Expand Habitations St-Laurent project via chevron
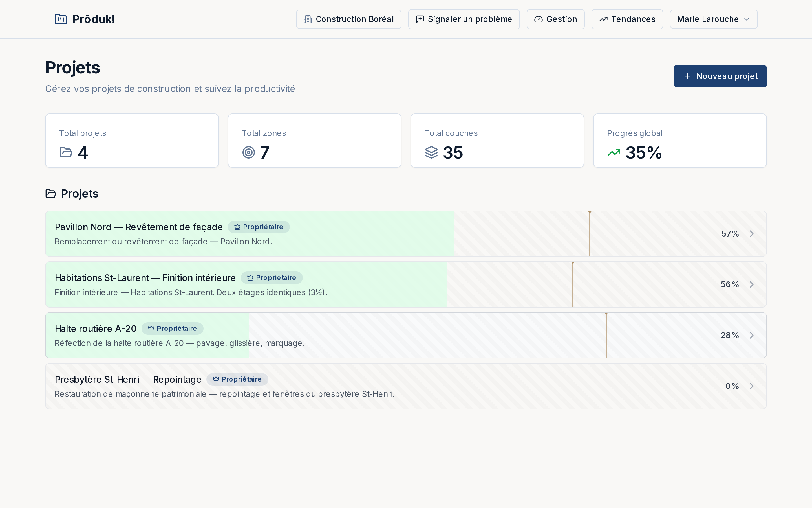812x508 pixels. click(x=752, y=284)
